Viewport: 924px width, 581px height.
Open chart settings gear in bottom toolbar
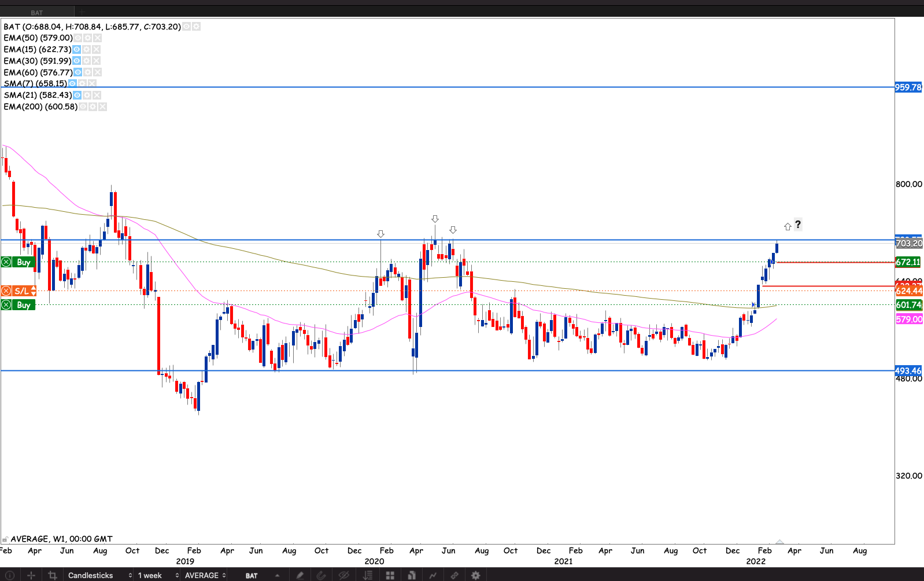pos(475,575)
